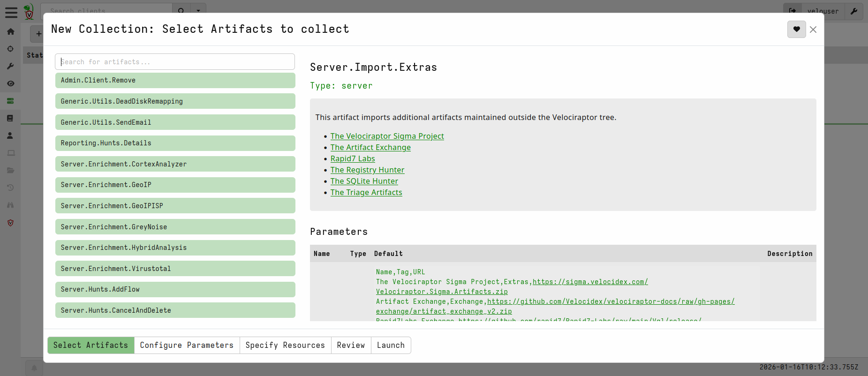Go to Home in the sidebar
The height and width of the screenshot is (376, 868).
point(10,31)
